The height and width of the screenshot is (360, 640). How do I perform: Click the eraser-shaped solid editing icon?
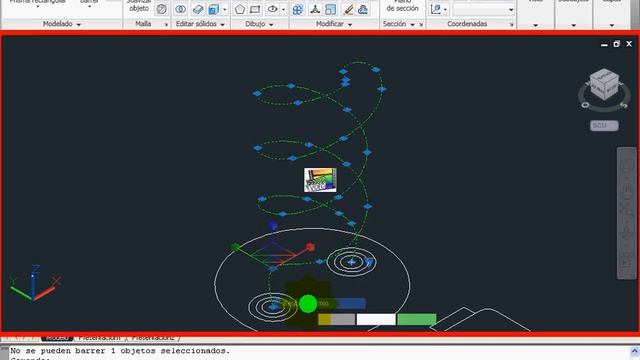pos(198,9)
